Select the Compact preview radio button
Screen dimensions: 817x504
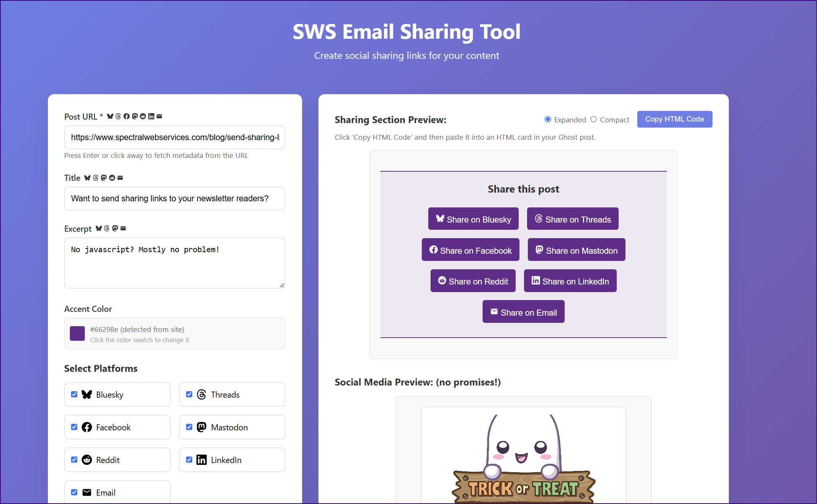pos(594,119)
